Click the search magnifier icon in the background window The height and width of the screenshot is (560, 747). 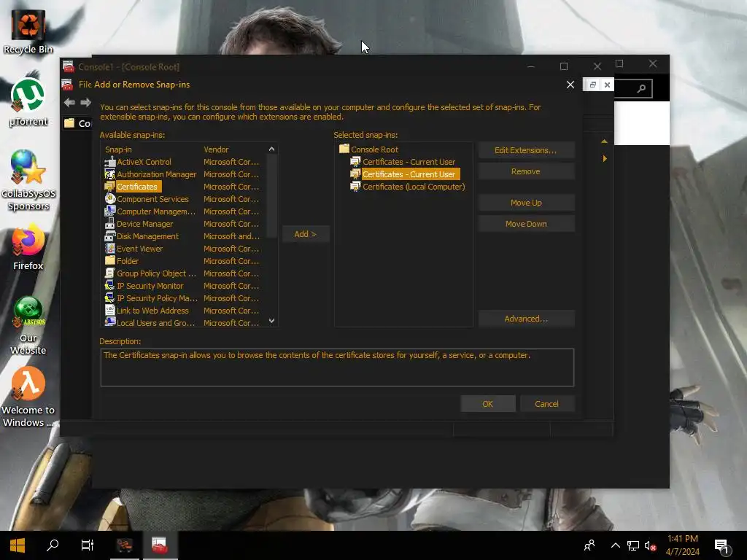click(642, 88)
